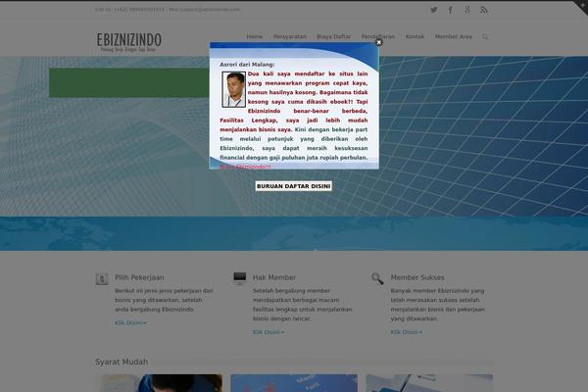Screen dimensions: 588x392
Task: Click the Member Sukses heading
Action: click(x=417, y=277)
